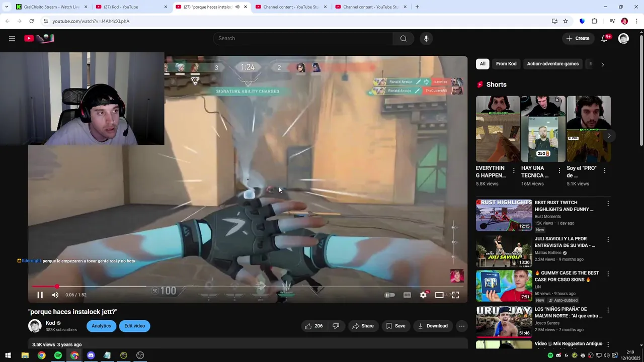
Task: Click the address bar URL
Action: click(91, 21)
